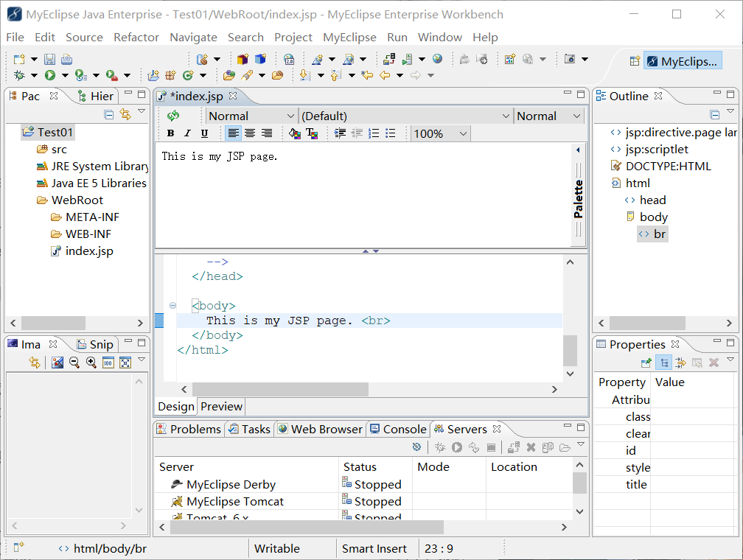
Task: Click the Show Categories icon in Properties panel
Action: click(664, 363)
